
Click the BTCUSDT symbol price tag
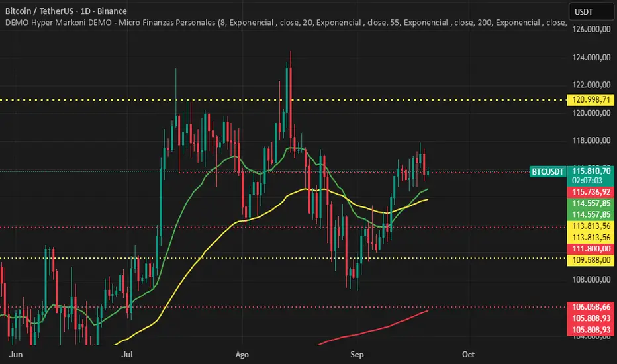click(547, 171)
